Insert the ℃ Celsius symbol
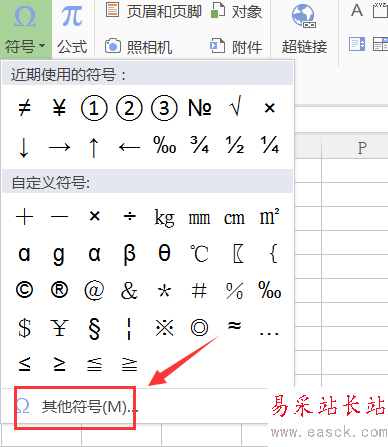Viewport: 388px width, 447px height. click(x=199, y=253)
